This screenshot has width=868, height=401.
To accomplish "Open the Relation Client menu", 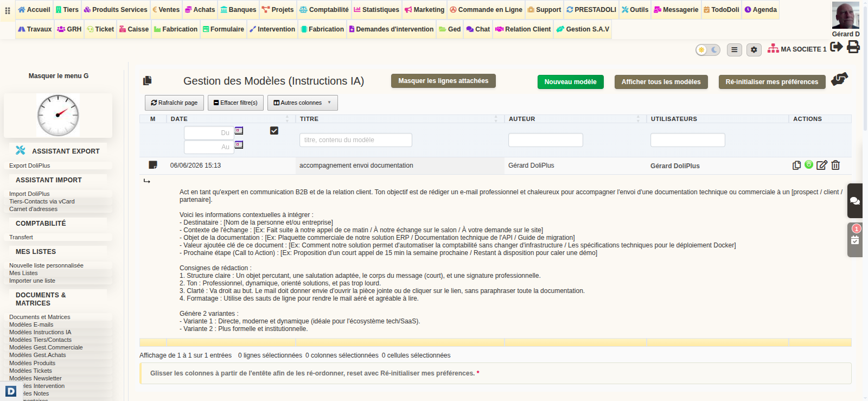I will [x=523, y=29].
